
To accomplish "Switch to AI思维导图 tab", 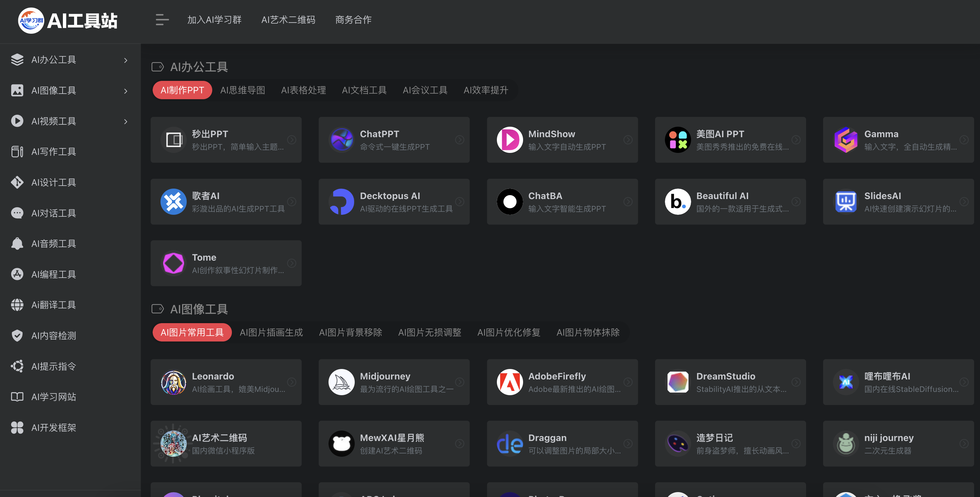I will click(x=243, y=90).
